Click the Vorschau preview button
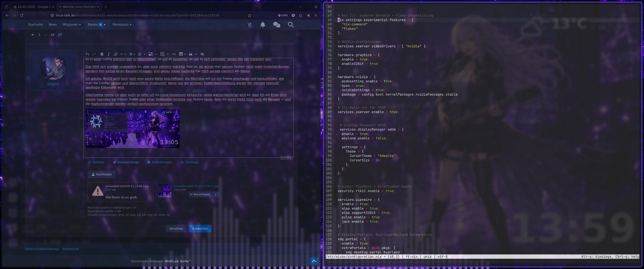Image resolution: width=644 pixels, height=269 pixels. point(176,228)
